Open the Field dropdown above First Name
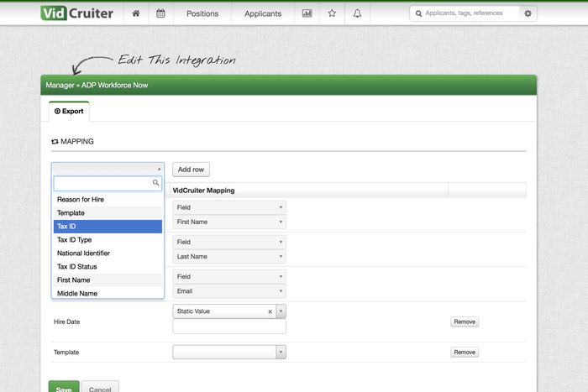588x392 pixels. [229, 207]
